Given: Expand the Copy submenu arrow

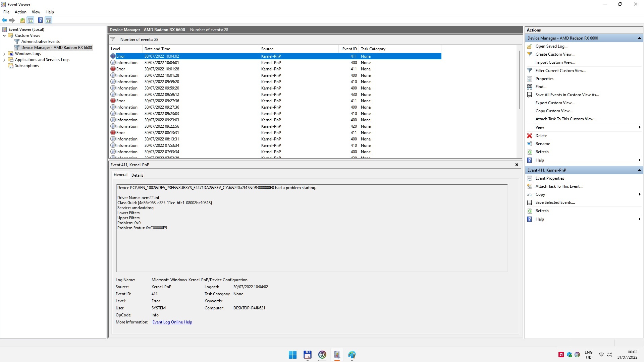Looking at the screenshot, I should (640, 194).
